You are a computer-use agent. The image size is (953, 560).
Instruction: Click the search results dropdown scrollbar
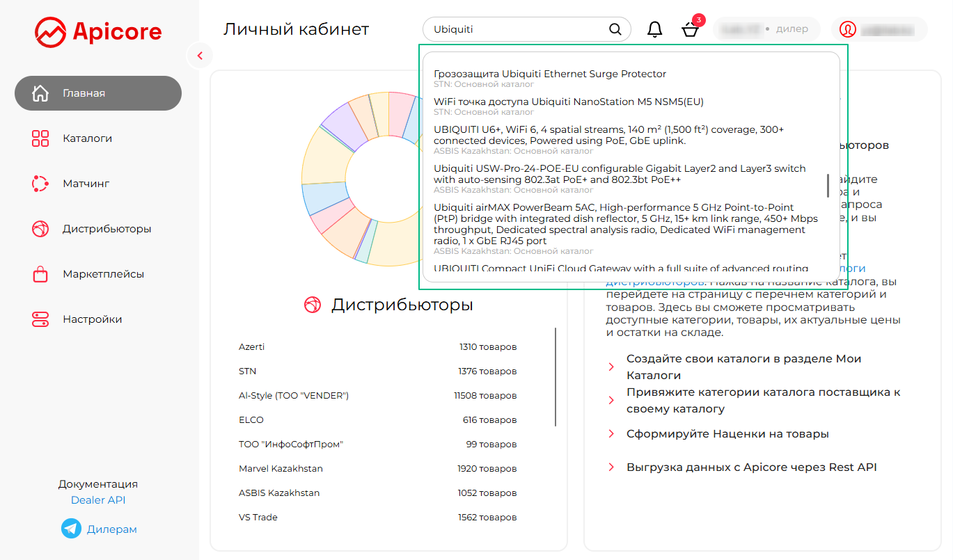tap(828, 186)
